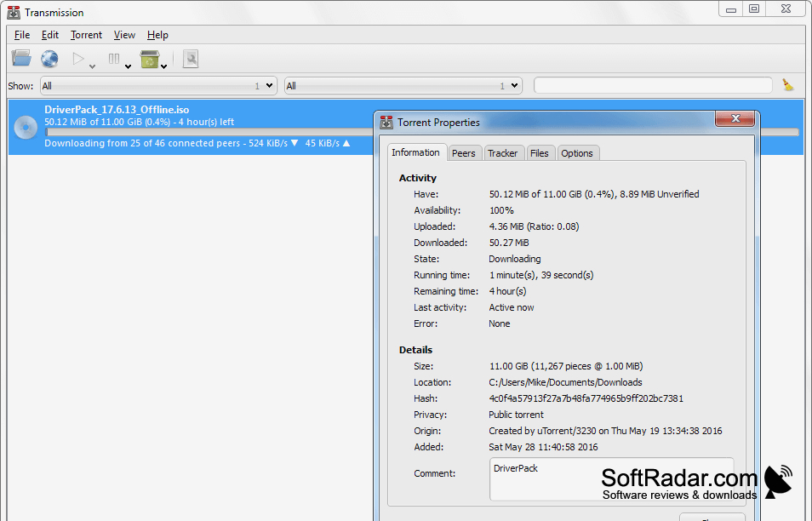Expand the dropdown arrow beside remove button
Screen dimensions: 812x521
pos(163,66)
